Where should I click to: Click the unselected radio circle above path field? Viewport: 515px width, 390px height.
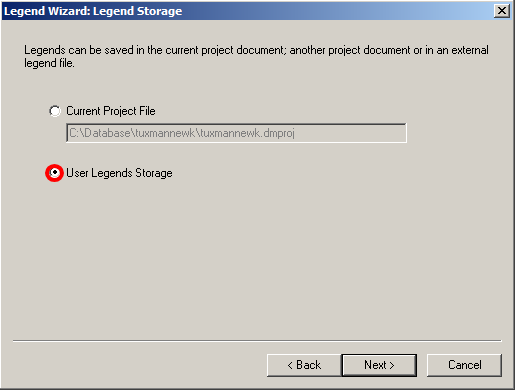[x=55, y=111]
